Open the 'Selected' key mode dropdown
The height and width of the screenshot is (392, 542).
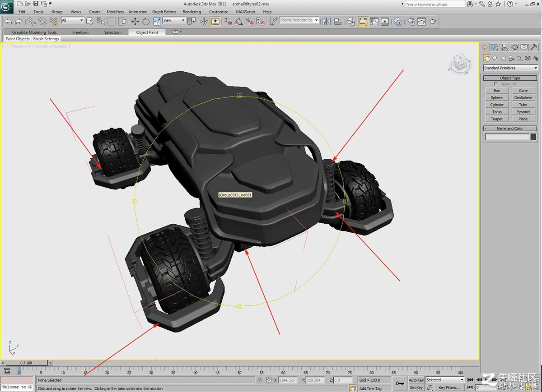click(445, 380)
